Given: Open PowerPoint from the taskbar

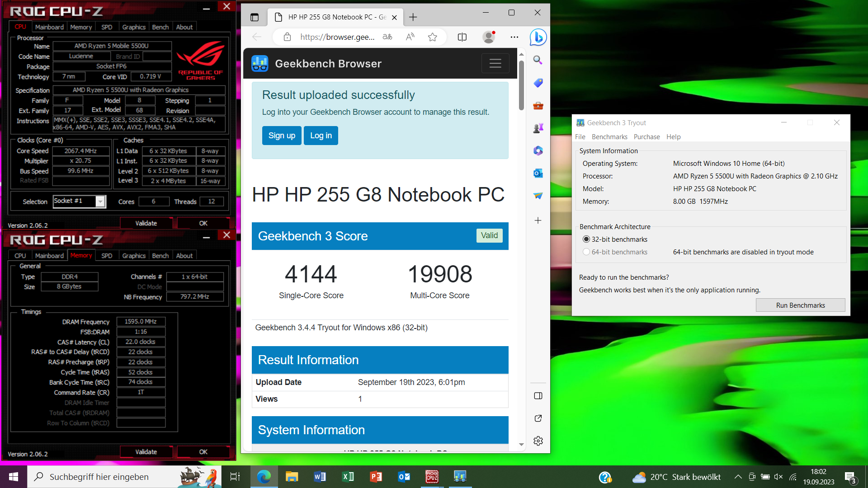Looking at the screenshot, I should (376, 477).
